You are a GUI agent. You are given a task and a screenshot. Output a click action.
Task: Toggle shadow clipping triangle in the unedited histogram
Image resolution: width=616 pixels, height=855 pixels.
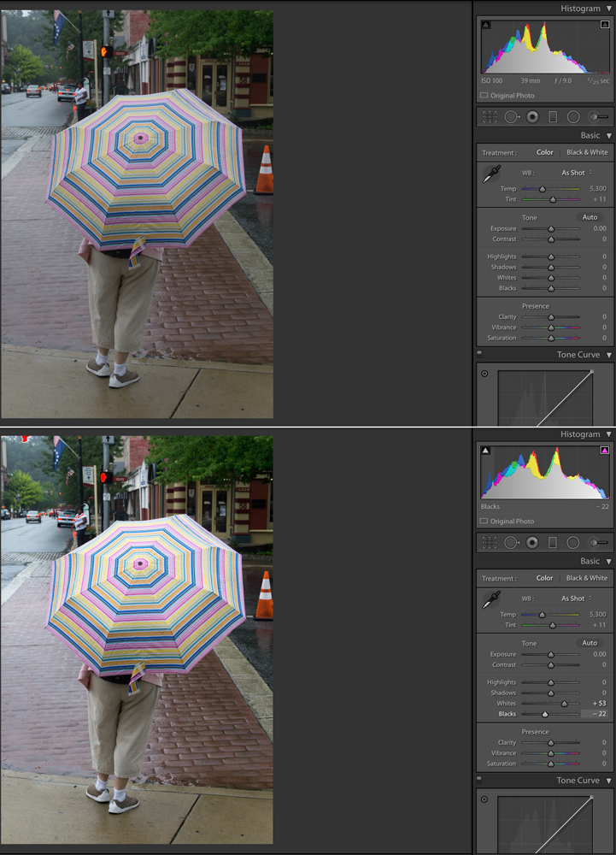click(x=486, y=26)
